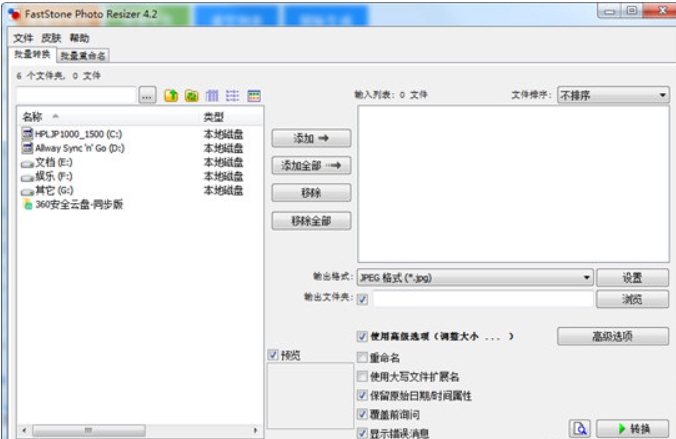Enable 使用大写文件扩展名 checkbox
Image resolution: width=676 pixels, height=439 pixels.
click(362, 376)
